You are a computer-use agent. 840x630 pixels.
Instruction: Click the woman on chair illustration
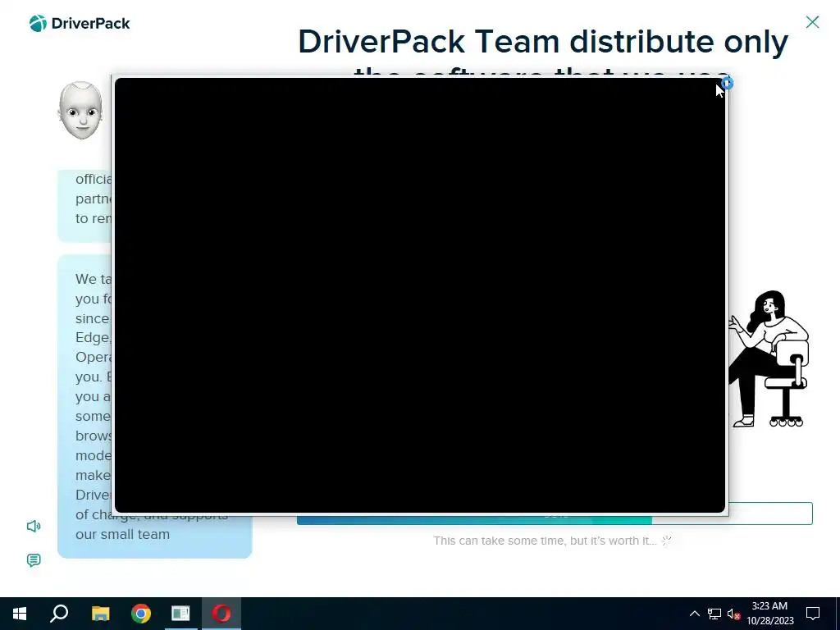769,359
